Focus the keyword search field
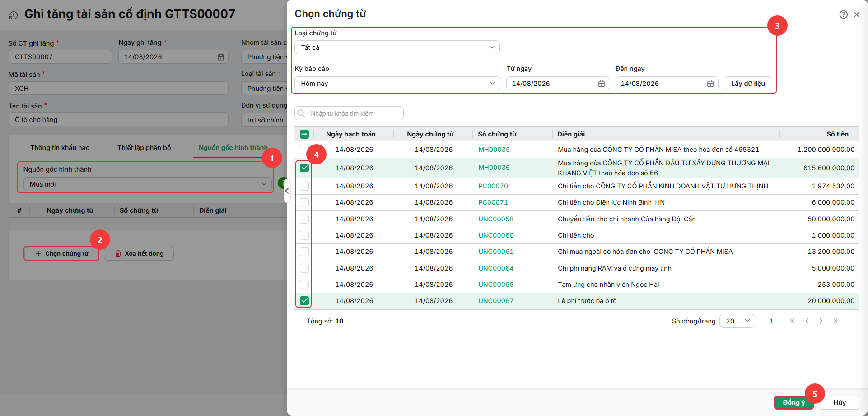The height and width of the screenshot is (416, 868). [x=349, y=113]
